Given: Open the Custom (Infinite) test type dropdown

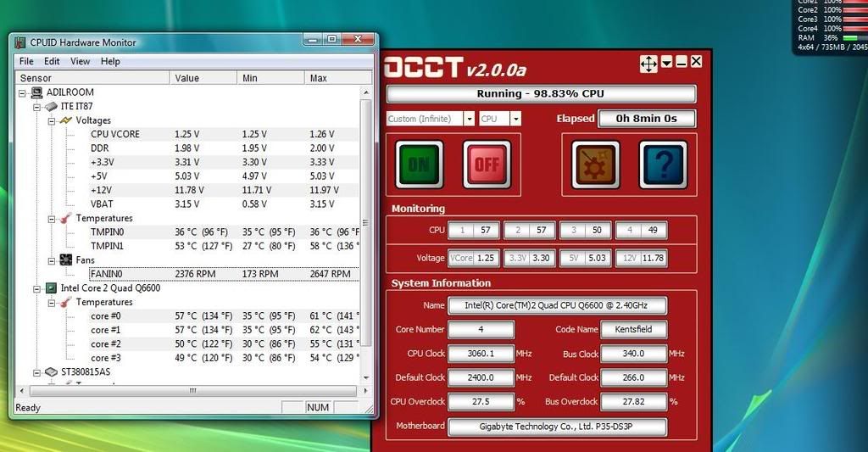Looking at the screenshot, I should (469, 119).
